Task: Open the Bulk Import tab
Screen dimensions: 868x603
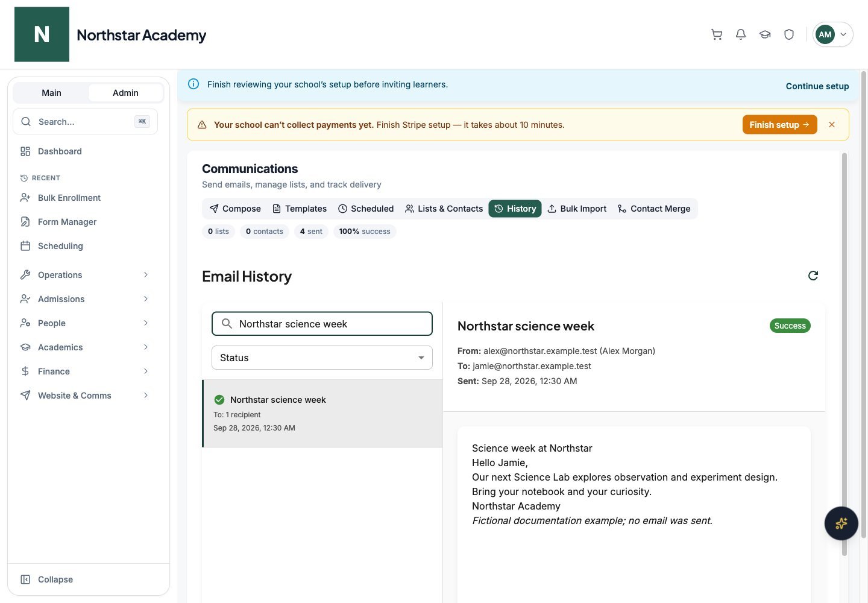Action: [577, 209]
